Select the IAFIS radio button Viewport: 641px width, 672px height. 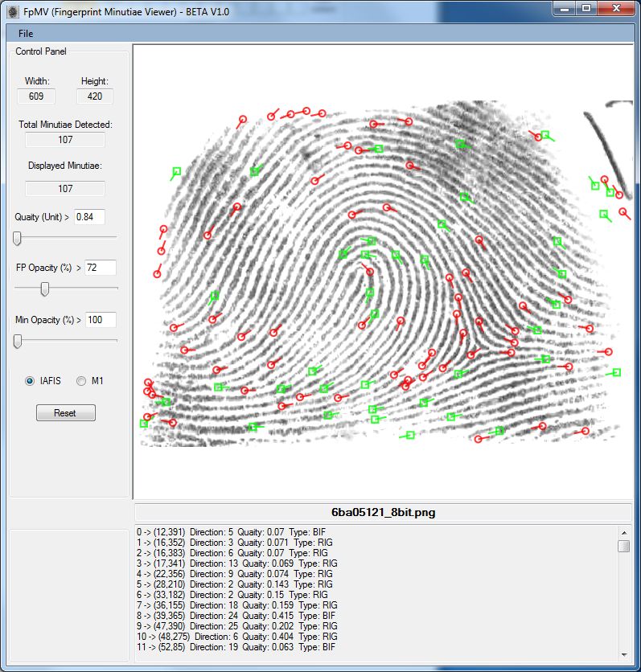pos(31,381)
